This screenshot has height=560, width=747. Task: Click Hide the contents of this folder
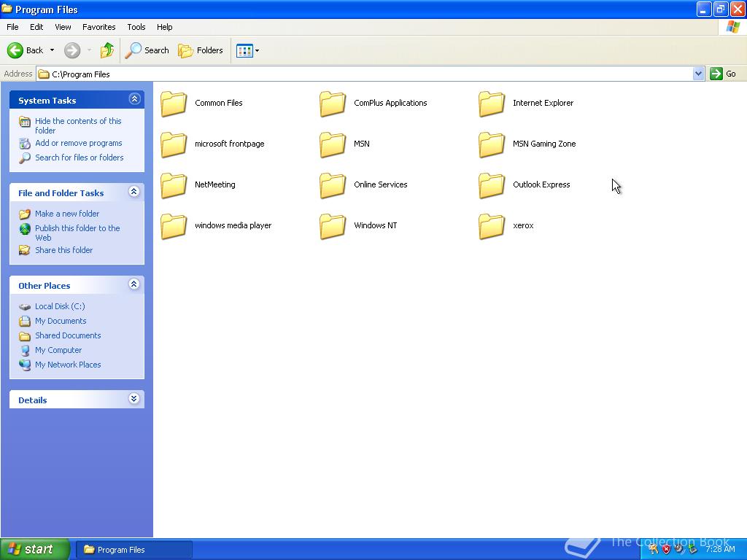point(78,125)
